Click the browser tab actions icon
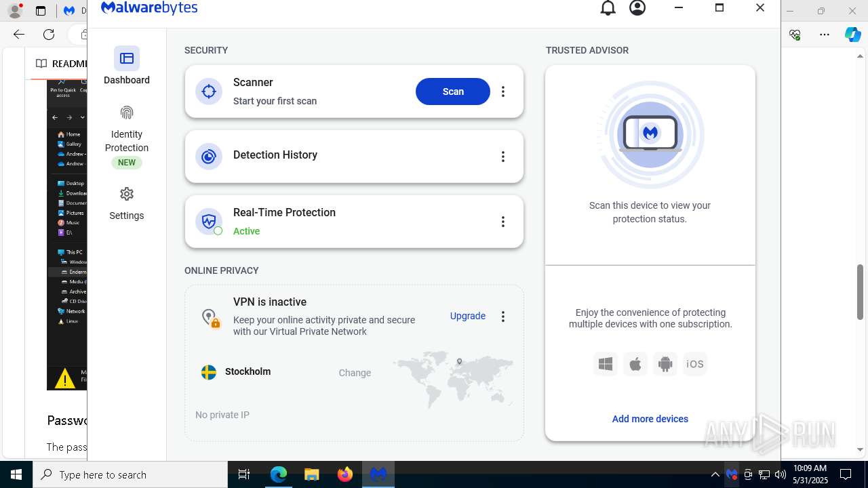 (x=41, y=11)
